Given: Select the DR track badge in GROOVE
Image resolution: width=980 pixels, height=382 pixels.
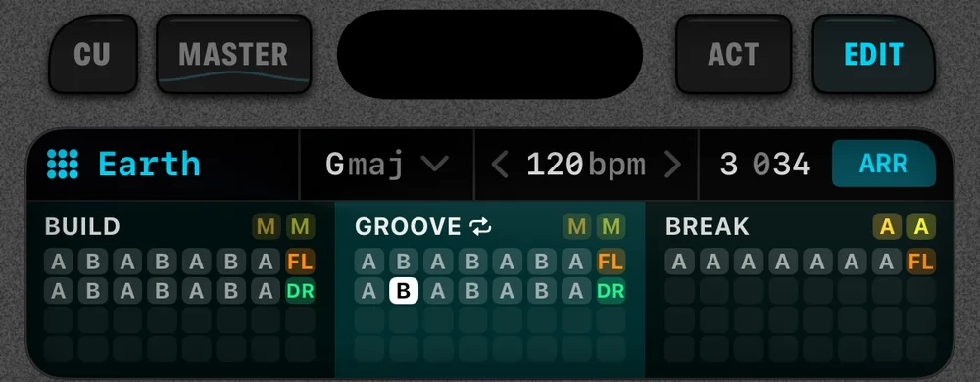Looking at the screenshot, I should coord(611,290).
